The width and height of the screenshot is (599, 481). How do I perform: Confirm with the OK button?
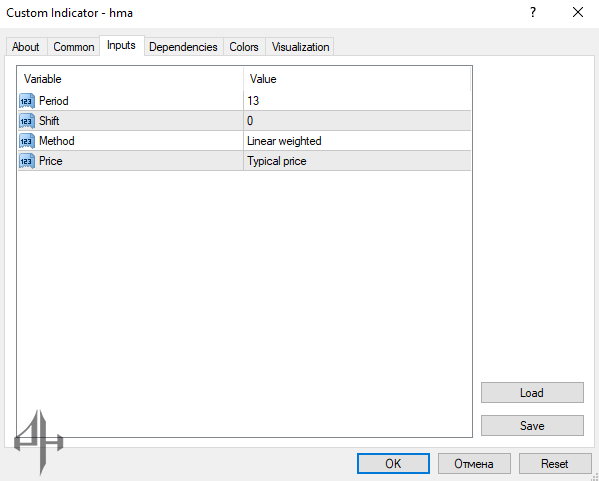click(x=393, y=463)
